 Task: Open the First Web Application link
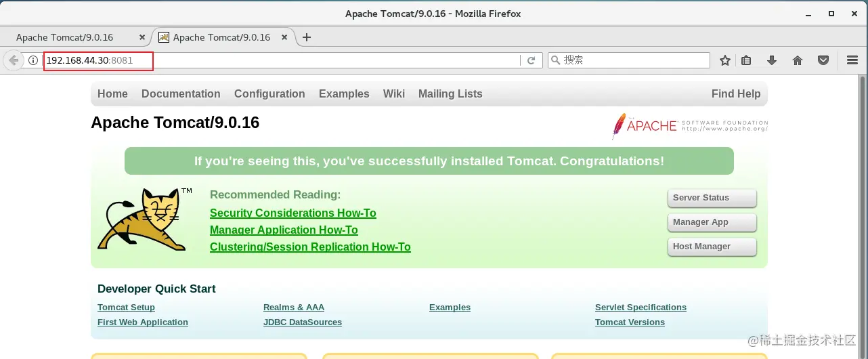[x=143, y=322]
